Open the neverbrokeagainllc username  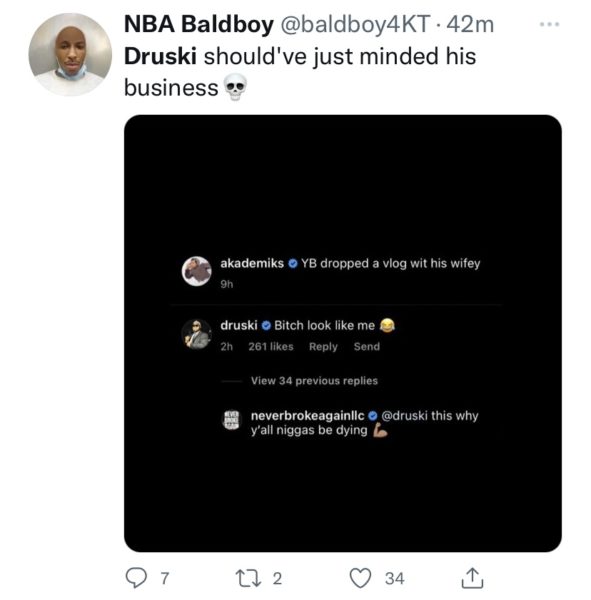[307, 416]
